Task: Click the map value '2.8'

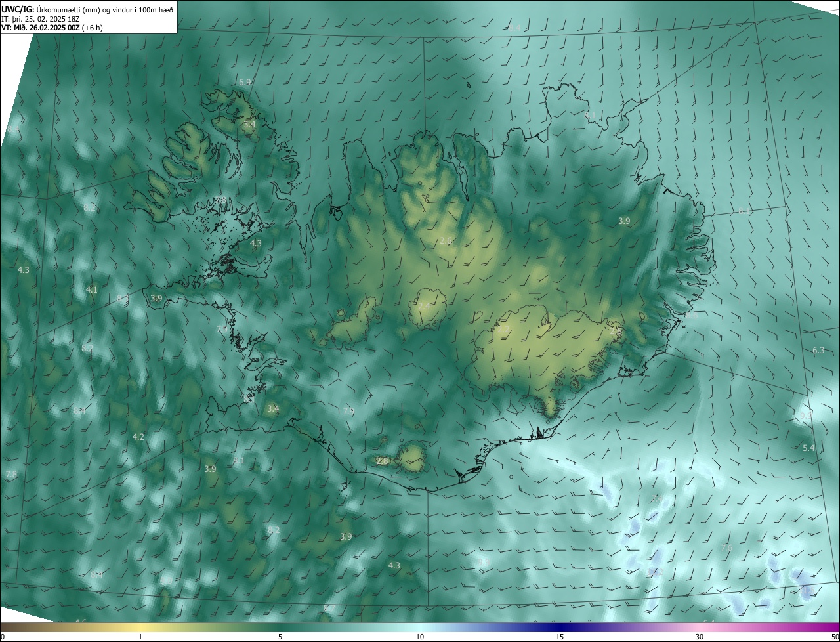Action: tap(382, 461)
